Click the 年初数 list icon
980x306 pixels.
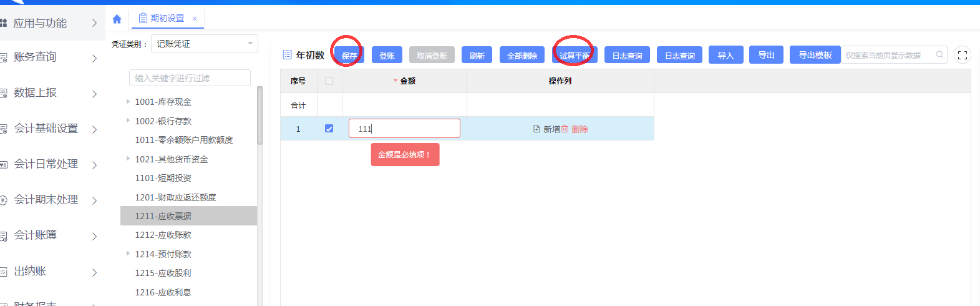click(287, 55)
